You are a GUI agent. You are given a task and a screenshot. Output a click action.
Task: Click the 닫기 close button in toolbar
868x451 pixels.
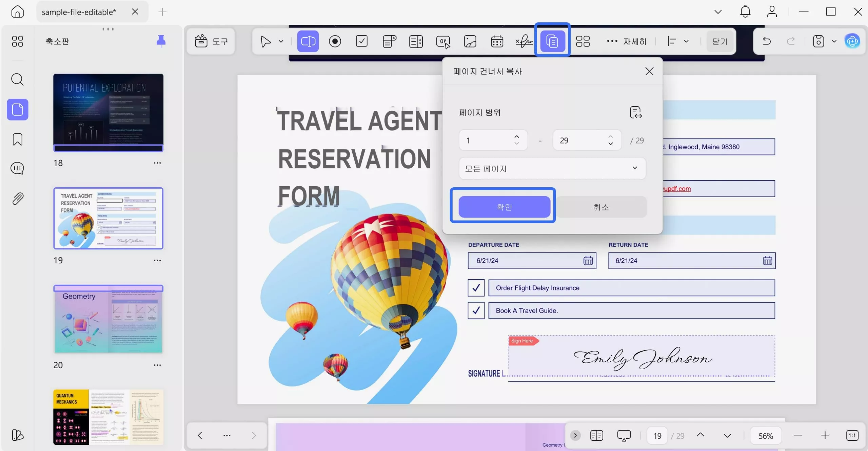click(x=719, y=41)
